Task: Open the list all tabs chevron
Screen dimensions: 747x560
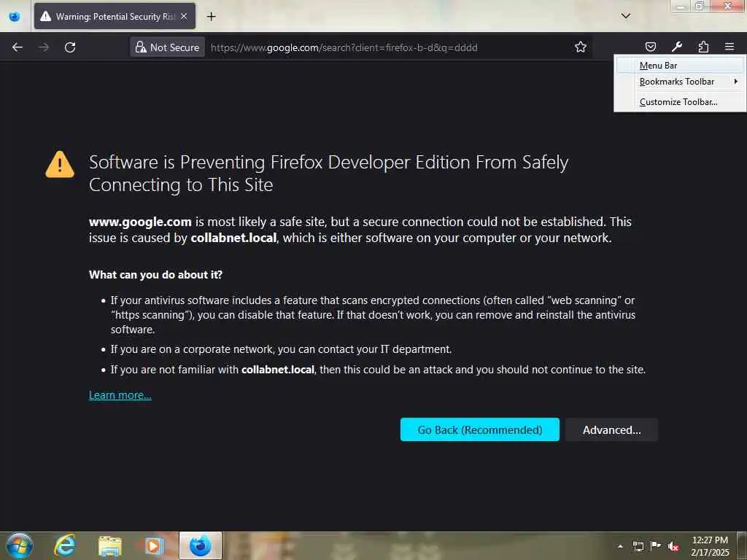Action: (626, 16)
